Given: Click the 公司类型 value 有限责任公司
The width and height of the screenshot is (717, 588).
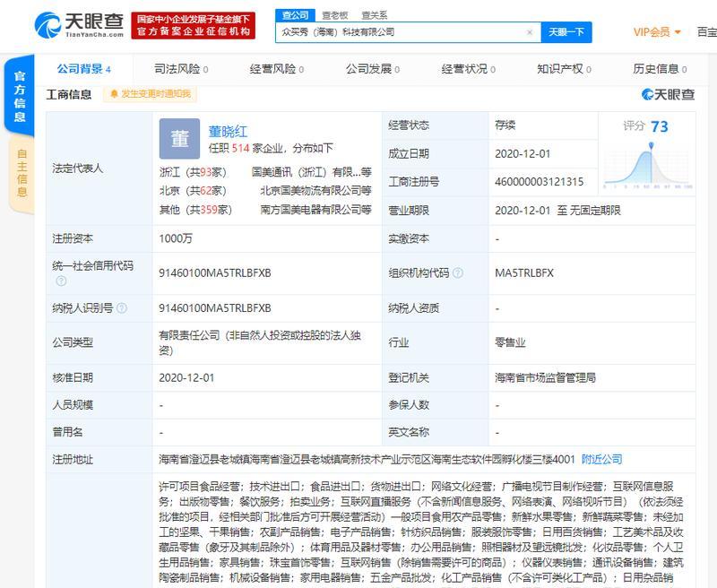Looking at the screenshot, I should pos(260,343).
